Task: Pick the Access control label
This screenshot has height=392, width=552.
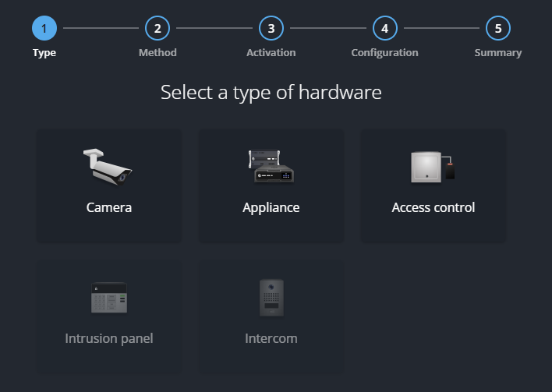Action: click(433, 207)
